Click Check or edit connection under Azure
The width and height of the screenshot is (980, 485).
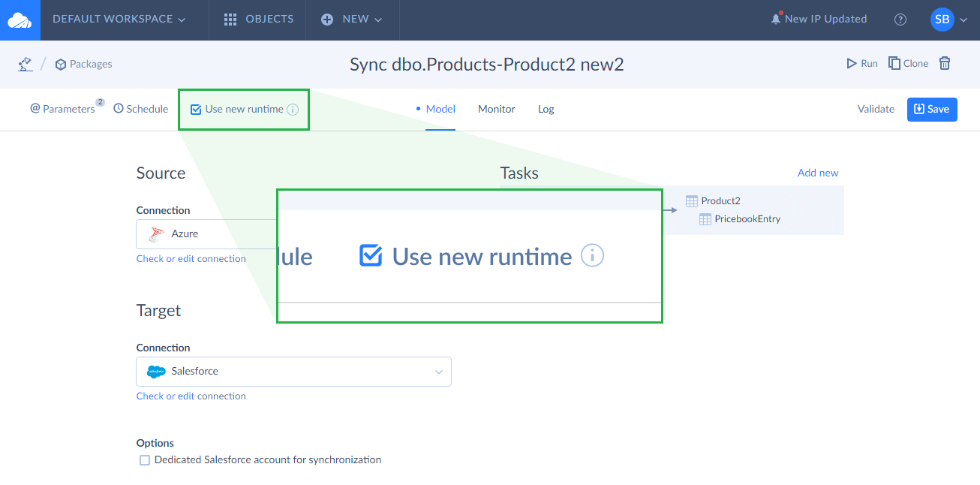191,258
